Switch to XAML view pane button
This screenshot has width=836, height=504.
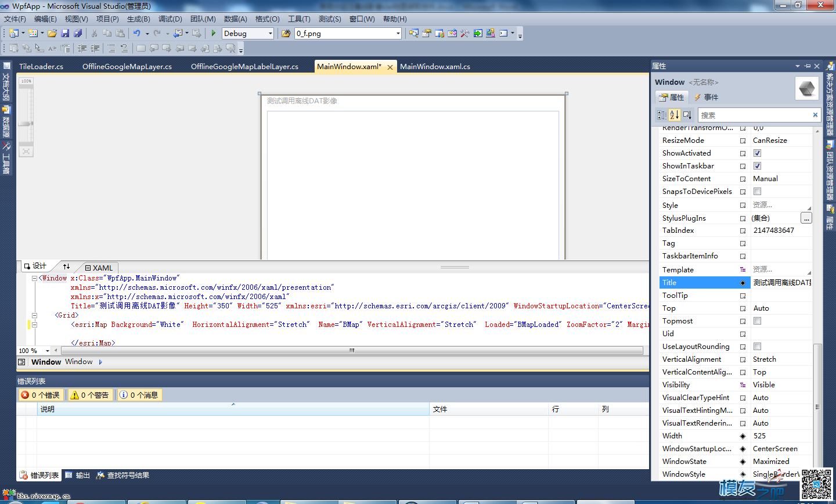pos(99,268)
